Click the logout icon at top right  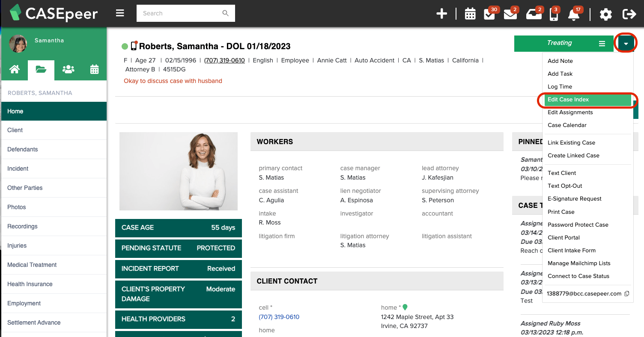(629, 13)
